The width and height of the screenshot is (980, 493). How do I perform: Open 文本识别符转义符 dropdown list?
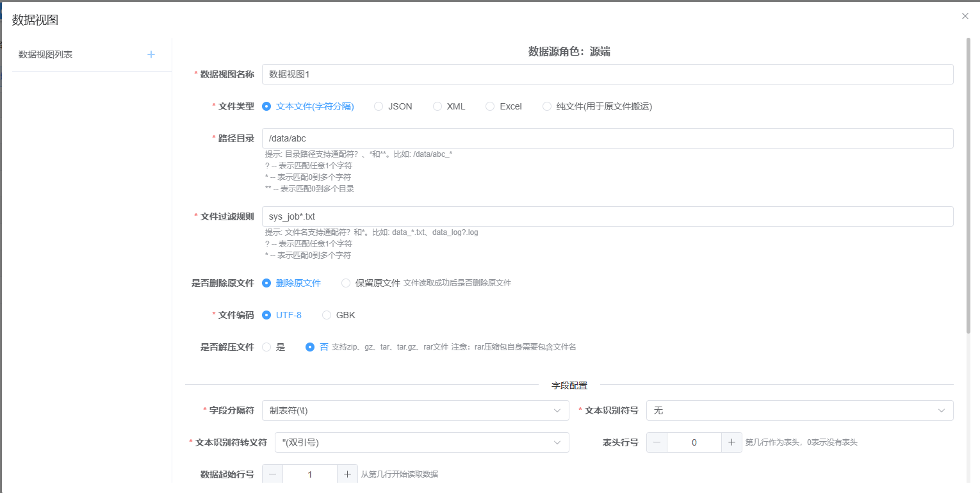[421, 442]
